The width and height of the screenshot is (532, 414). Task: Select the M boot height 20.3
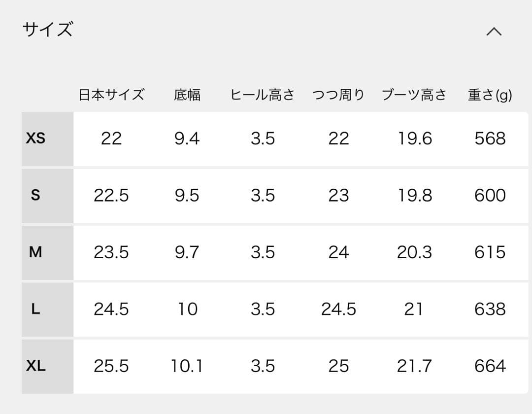(x=414, y=252)
